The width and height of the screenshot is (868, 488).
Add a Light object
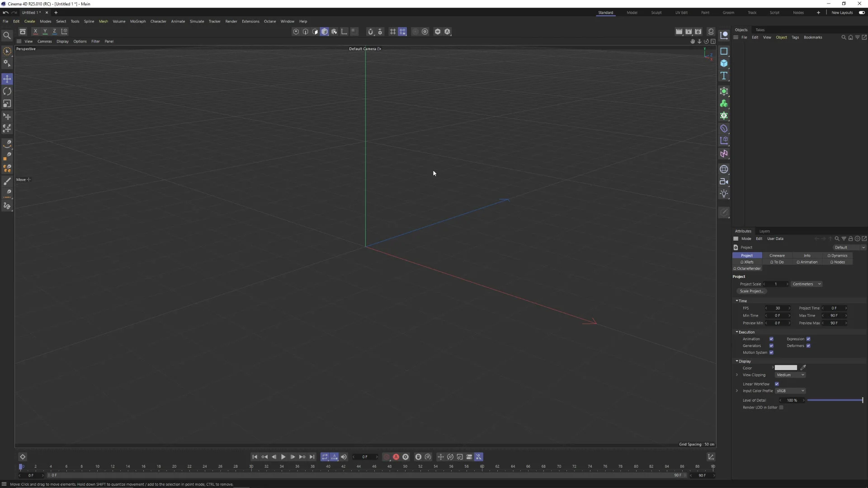tap(724, 194)
